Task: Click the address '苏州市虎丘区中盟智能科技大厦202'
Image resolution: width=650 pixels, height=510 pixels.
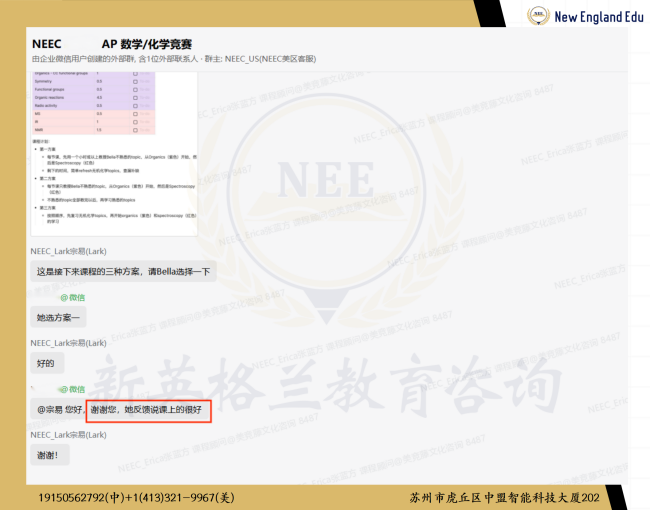Action: [504, 497]
